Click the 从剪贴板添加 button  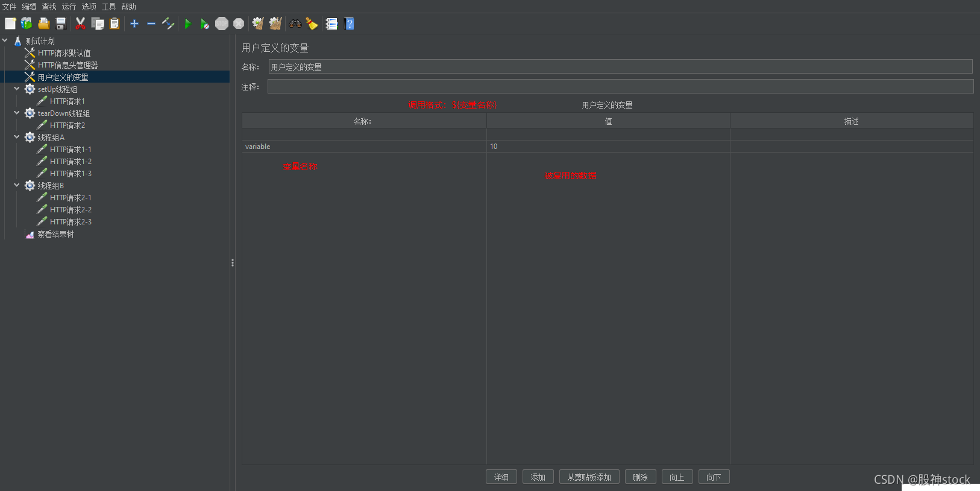[589, 477]
